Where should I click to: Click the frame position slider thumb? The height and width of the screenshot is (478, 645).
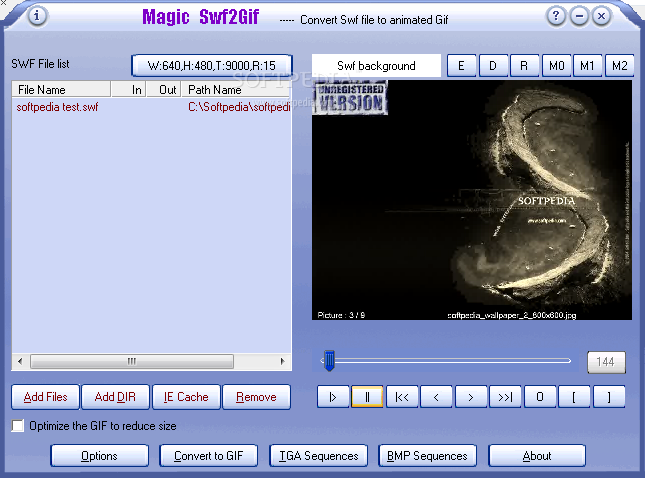pyautogui.click(x=329, y=361)
